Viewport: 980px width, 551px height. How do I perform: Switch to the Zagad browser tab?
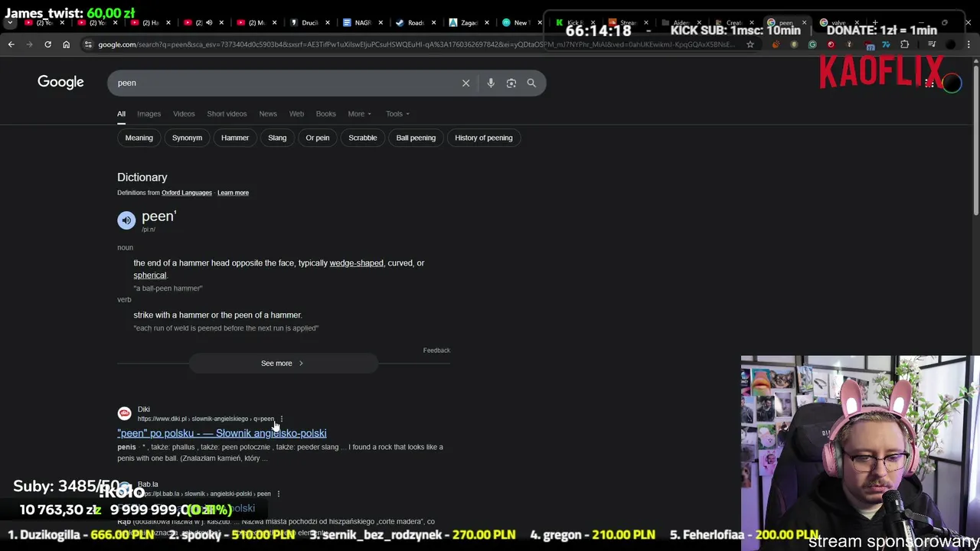(x=467, y=23)
